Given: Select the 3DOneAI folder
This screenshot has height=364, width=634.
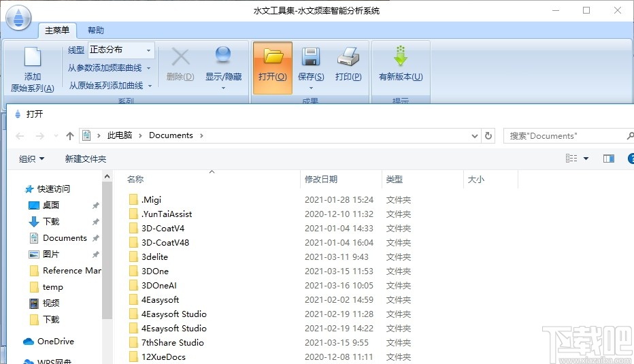Looking at the screenshot, I should click(x=153, y=286).
